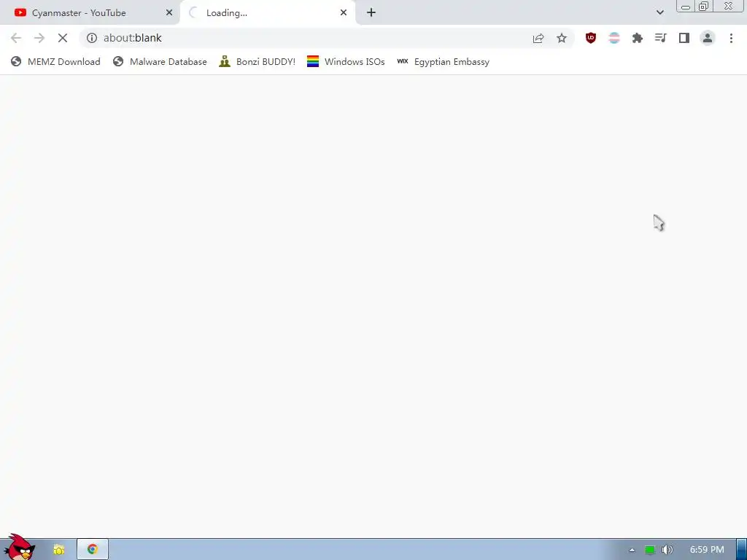Go back with the back arrow
The height and width of the screenshot is (560, 747).
[x=16, y=38]
